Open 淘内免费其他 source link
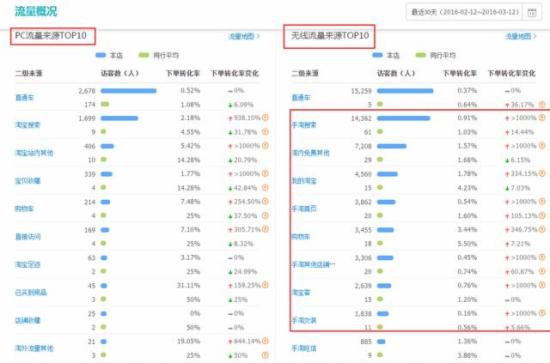 click(311, 153)
